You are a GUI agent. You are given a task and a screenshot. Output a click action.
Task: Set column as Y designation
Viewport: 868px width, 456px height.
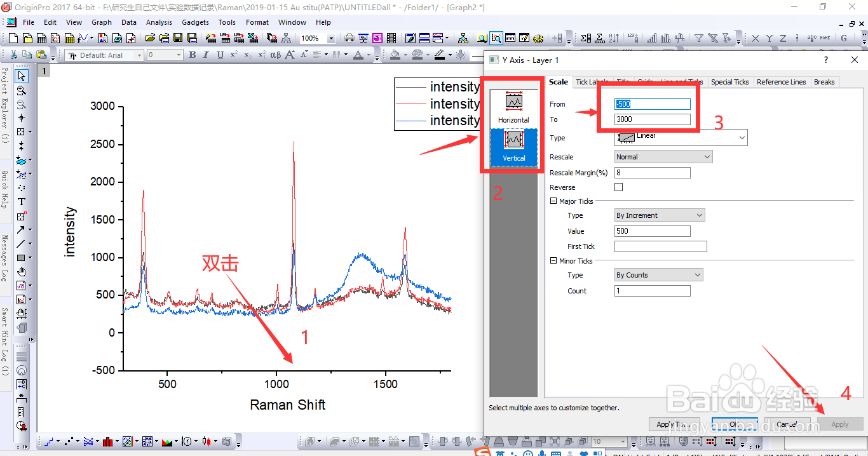coord(769,38)
